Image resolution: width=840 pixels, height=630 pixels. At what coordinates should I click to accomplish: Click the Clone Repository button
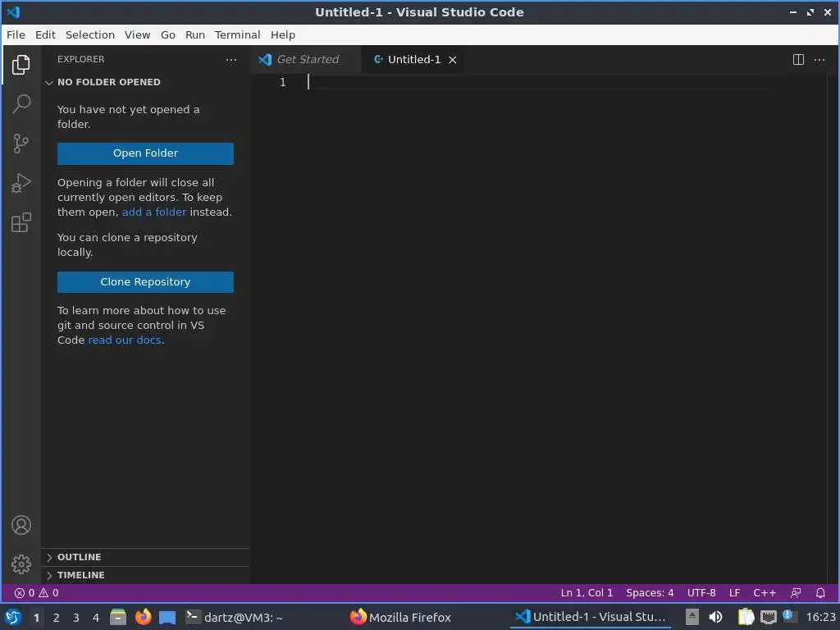coord(145,282)
